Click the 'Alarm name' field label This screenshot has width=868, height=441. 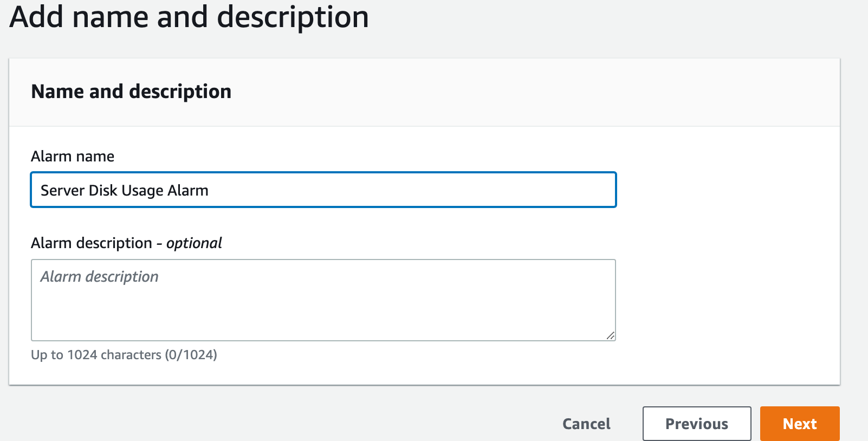[73, 157]
